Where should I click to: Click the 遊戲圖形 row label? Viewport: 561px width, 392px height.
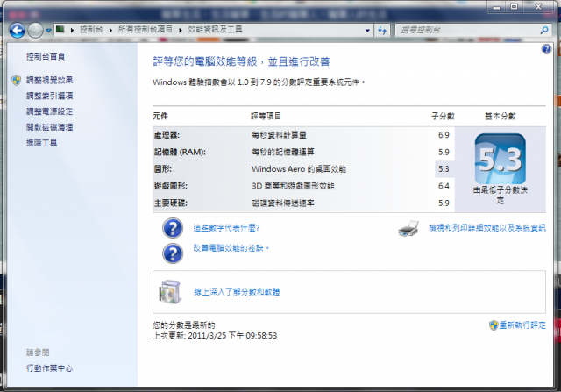click(171, 186)
